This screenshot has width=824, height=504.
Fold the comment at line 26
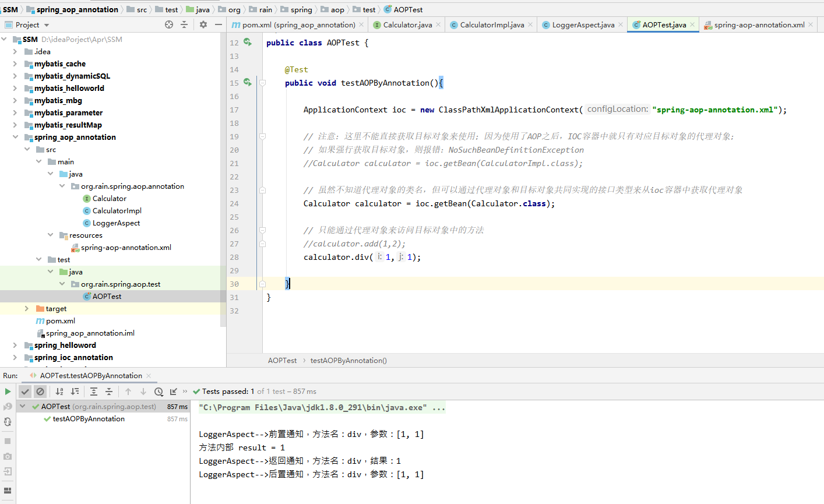[262, 230]
